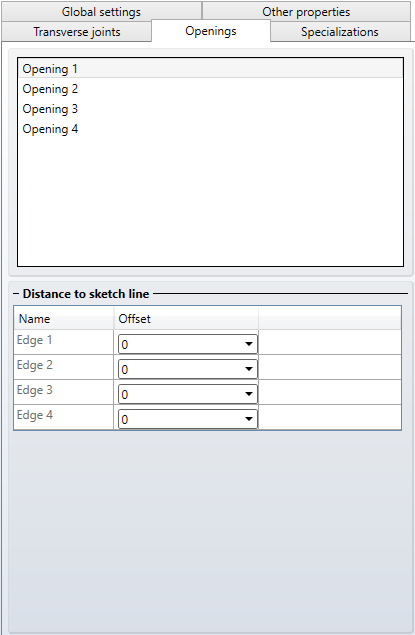The image size is (415, 635).
Task: Open the Edge 3 offset dropdown arrow
Action: click(x=249, y=394)
